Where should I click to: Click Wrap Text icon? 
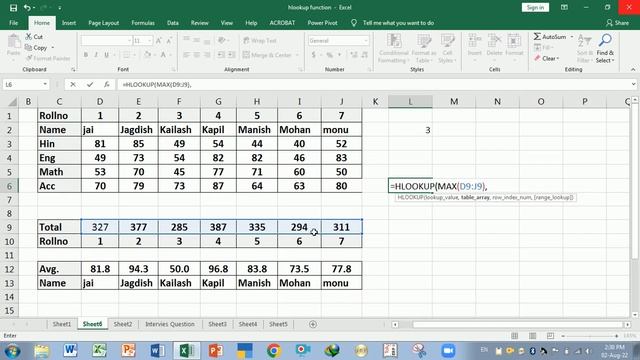(x=246, y=40)
